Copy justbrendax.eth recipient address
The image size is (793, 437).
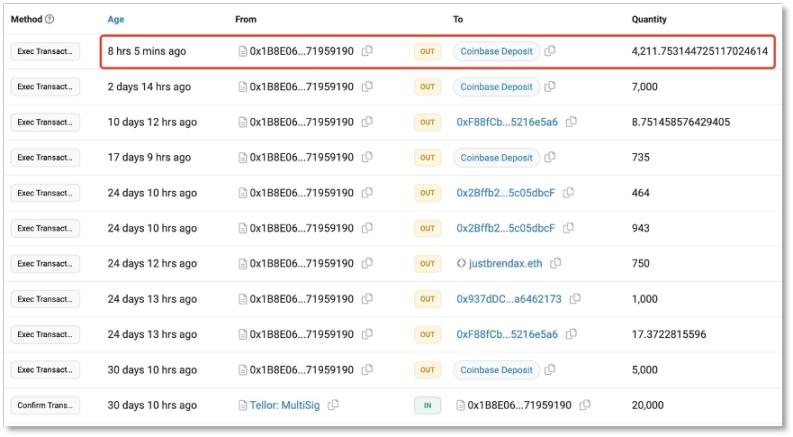tap(556, 263)
